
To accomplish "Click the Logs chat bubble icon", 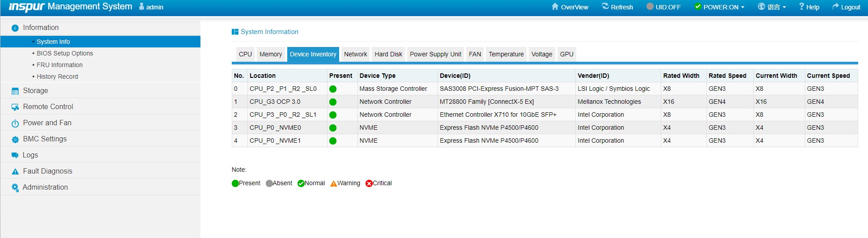I will [15, 155].
